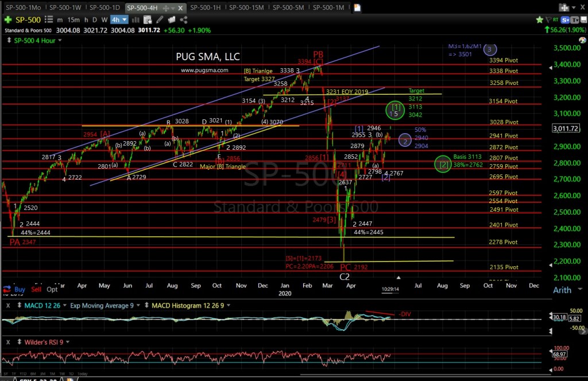The width and height of the screenshot is (588, 381).
Task: Click the flag alert icon
Action: [x=548, y=20]
